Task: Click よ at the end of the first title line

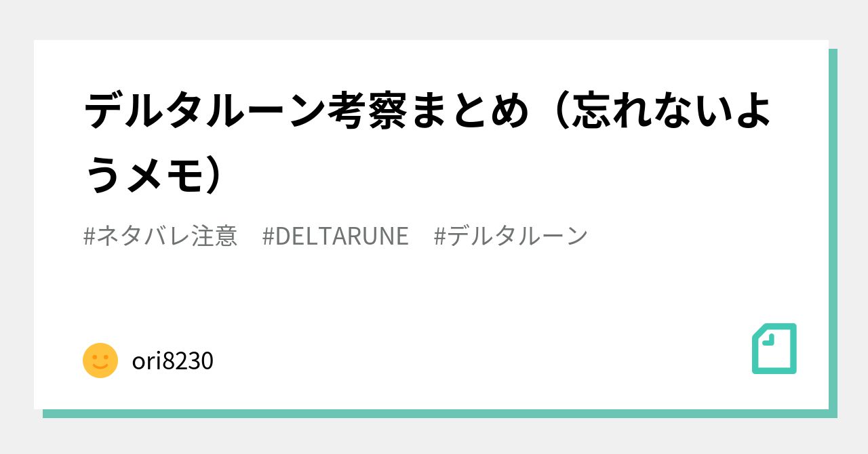Action: click(751, 111)
